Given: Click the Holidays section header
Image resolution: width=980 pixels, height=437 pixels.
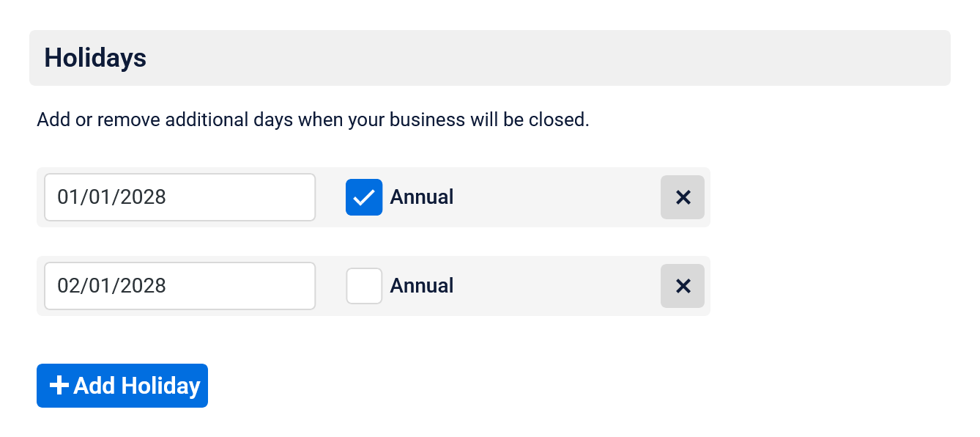Looking at the screenshot, I should pos(94,57).
